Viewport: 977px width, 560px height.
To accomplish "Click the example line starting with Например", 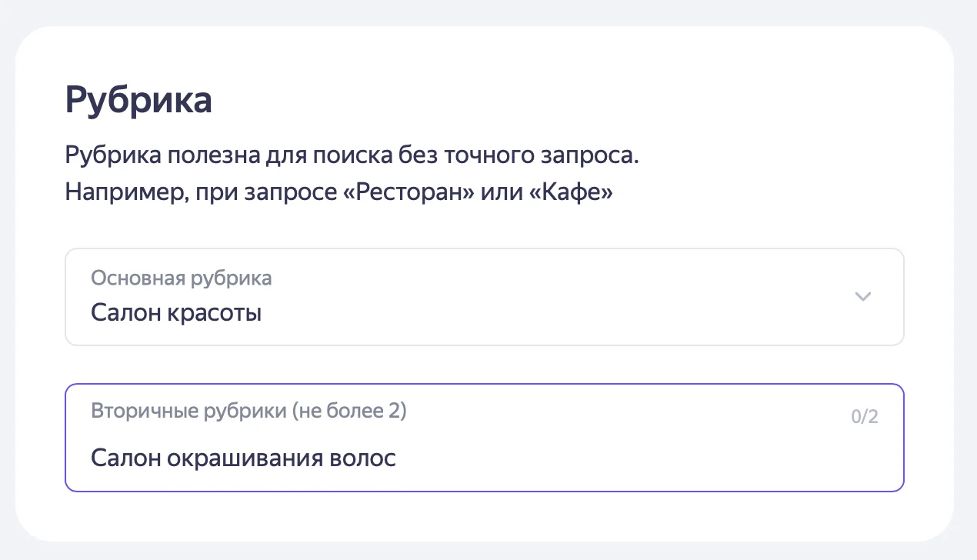I will point(338,192).
